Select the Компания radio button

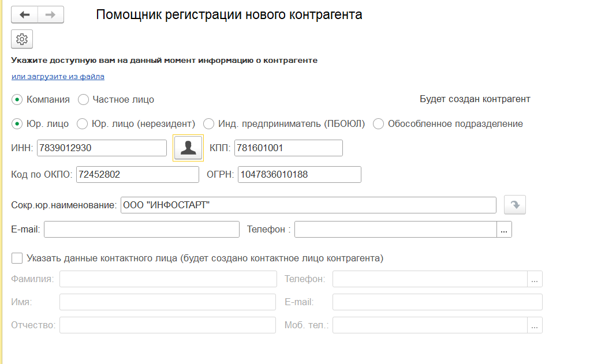pyautogui.click(x=17, y=100)
